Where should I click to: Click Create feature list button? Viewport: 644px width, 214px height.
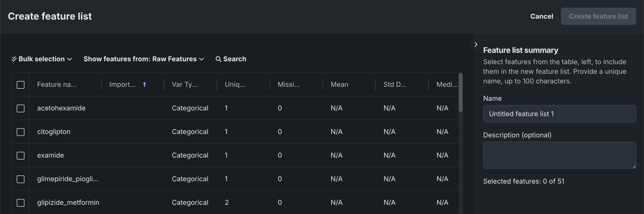[598, 16]
